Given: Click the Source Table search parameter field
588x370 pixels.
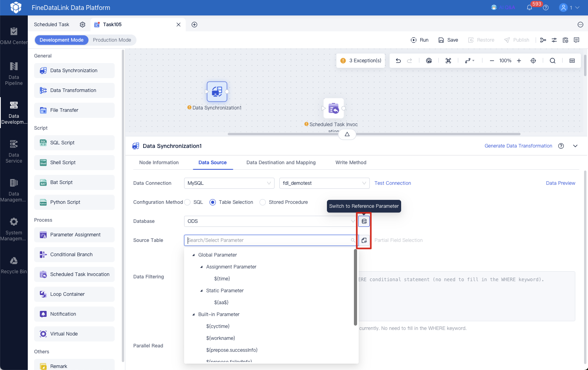Looking at the screenshot, I should coord(271,240).
